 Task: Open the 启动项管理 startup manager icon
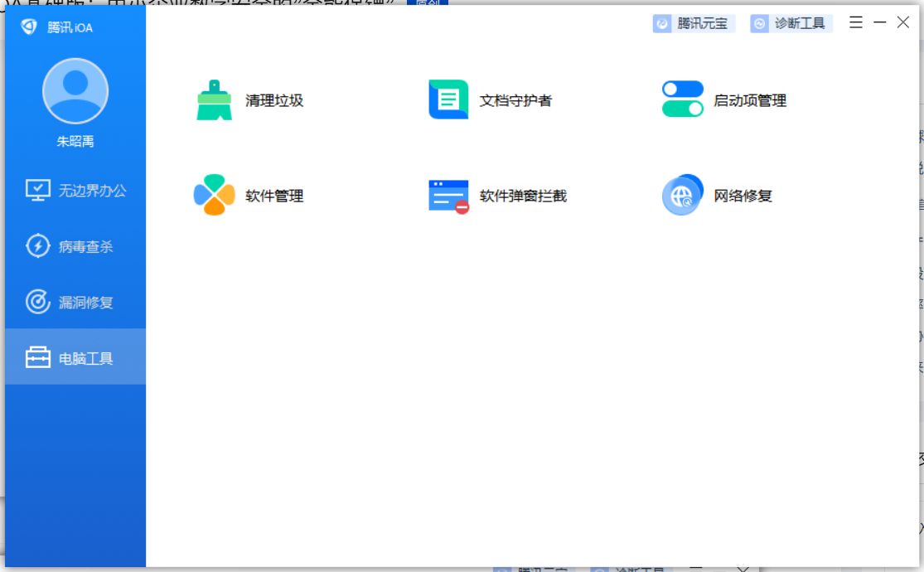point(682,99)
